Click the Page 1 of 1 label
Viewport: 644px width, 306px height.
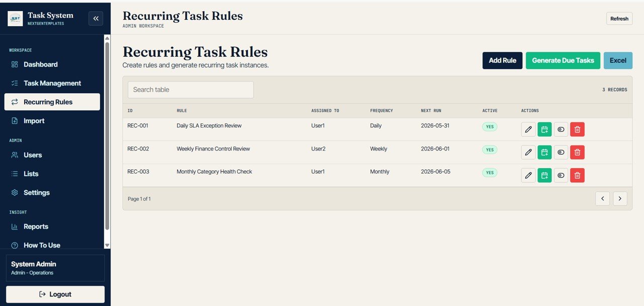click(139, 199)
